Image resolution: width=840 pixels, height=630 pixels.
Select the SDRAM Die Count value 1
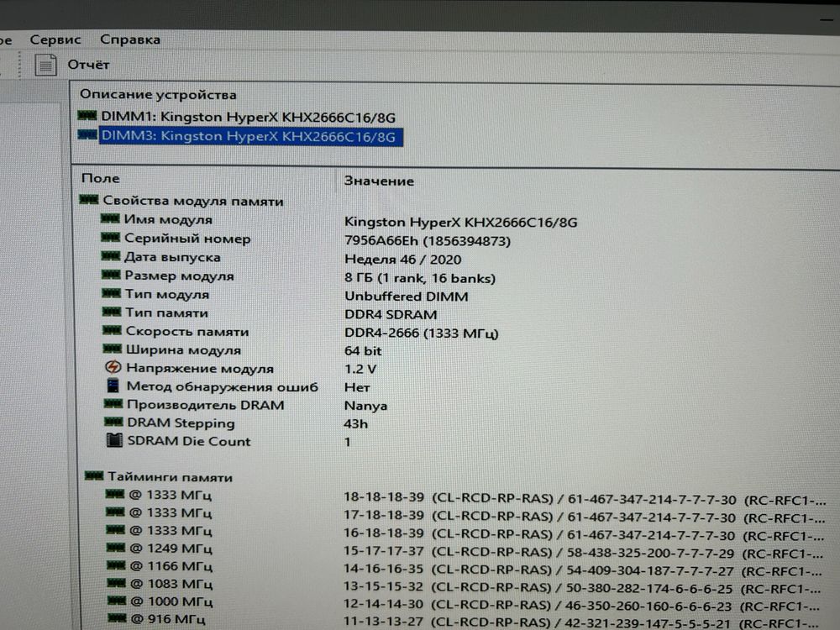347,442
